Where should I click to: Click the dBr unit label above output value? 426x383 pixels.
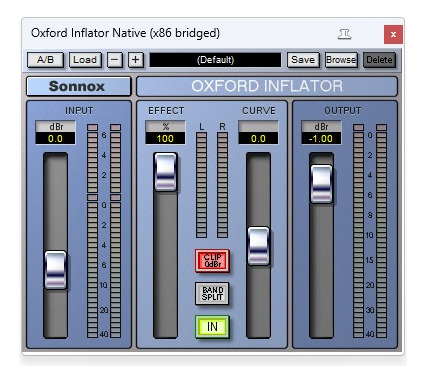[x=321, y=127]
